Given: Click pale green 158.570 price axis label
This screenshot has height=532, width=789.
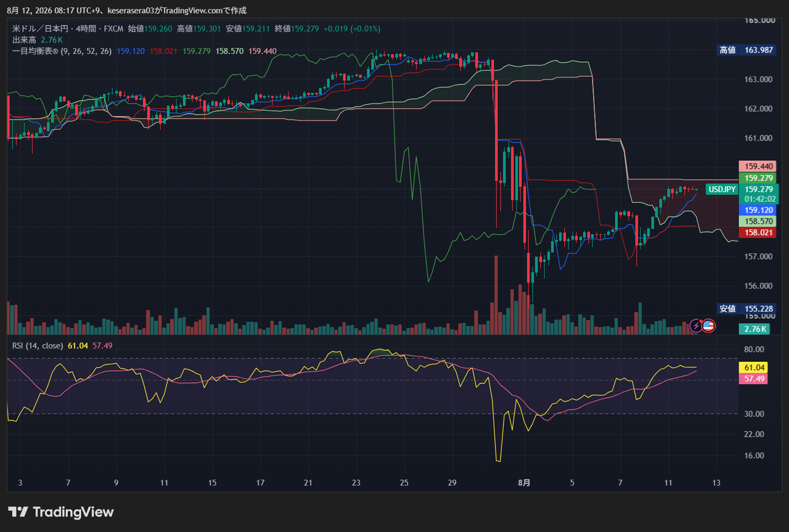Looking at the screenshot, I should coord(759,221).
